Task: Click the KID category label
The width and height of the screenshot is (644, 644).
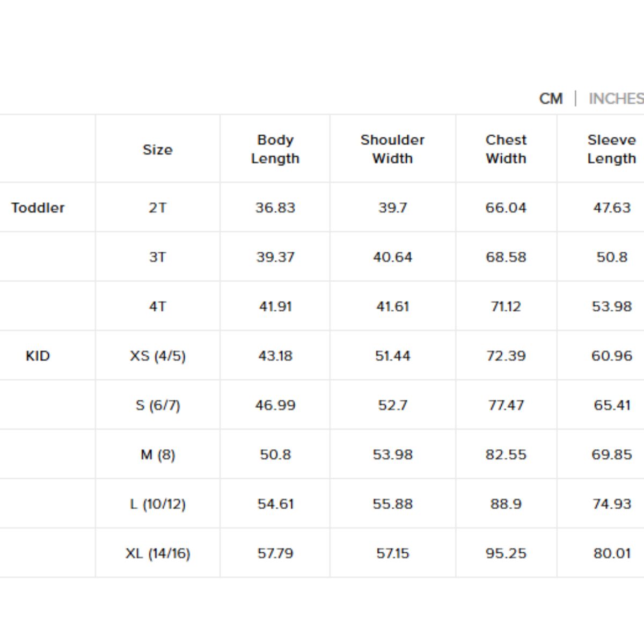Action: click(38, 356)
